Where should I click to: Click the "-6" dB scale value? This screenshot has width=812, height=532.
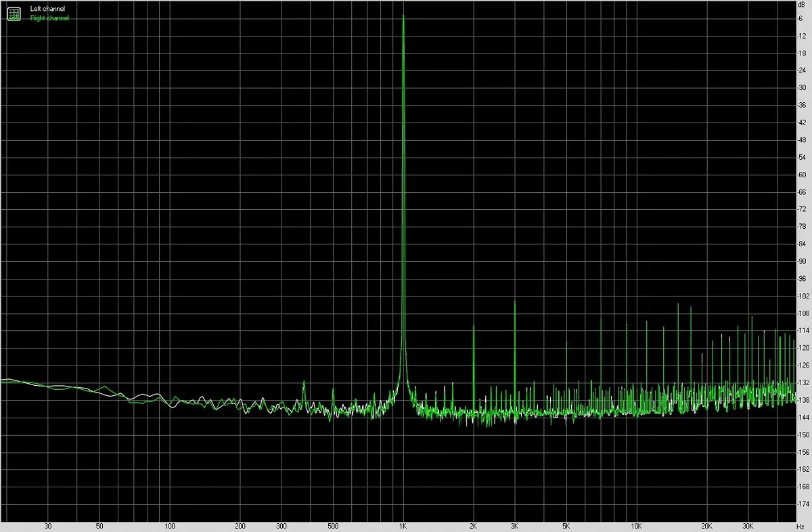tap(800, 18)
